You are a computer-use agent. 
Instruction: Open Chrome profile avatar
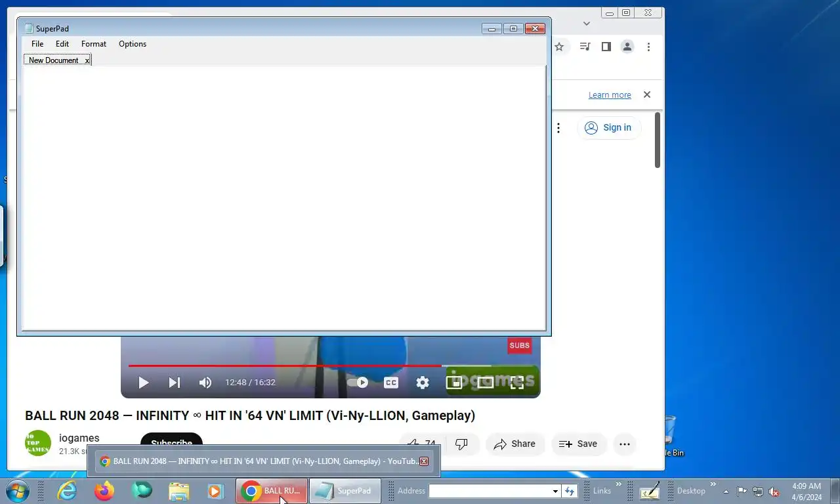tap(627, 47)
